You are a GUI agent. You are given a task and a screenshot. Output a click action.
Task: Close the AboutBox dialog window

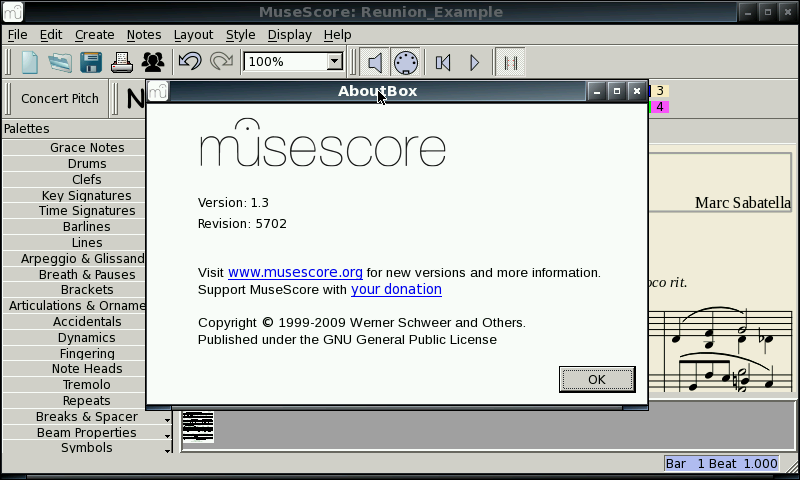tap(637, 91)
